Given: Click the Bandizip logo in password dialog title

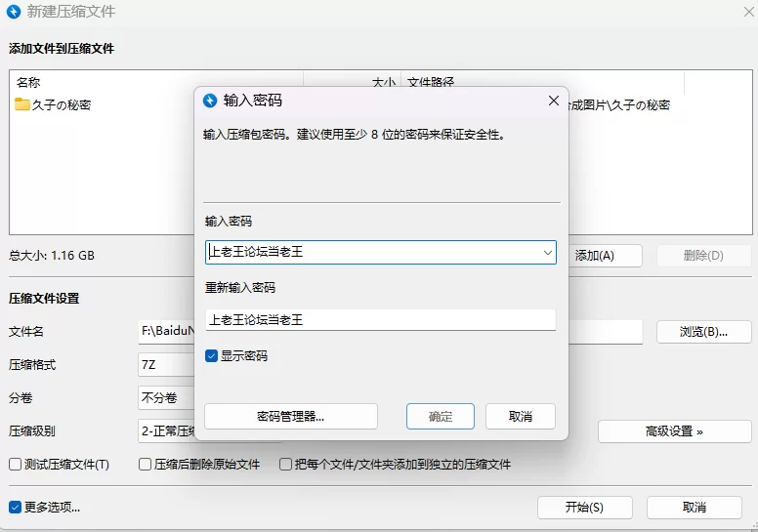Looking at the screenshot, I should coord(210,100).
